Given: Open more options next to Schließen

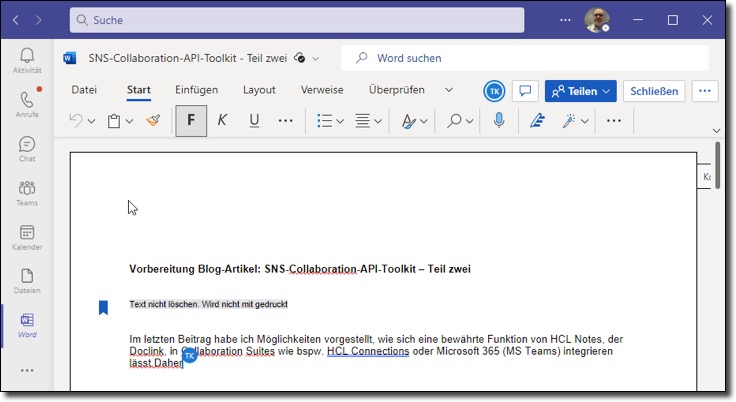Looking at the screenshot, I should 705,91.
